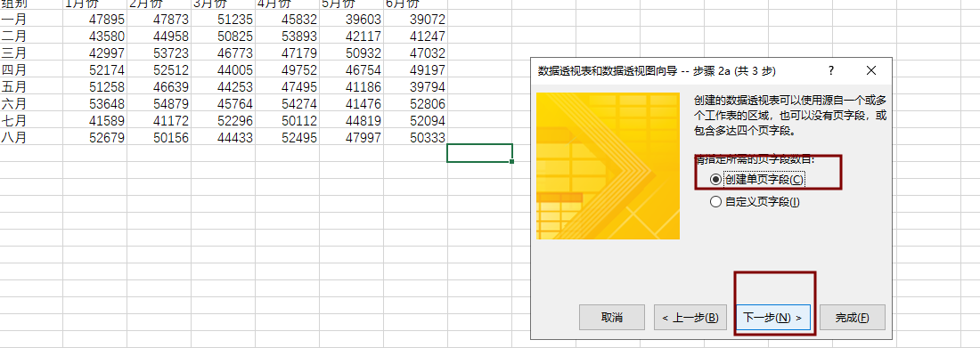Select the cell containing 54274
This screenshot has height=348, width=980.
coord(288,104)
